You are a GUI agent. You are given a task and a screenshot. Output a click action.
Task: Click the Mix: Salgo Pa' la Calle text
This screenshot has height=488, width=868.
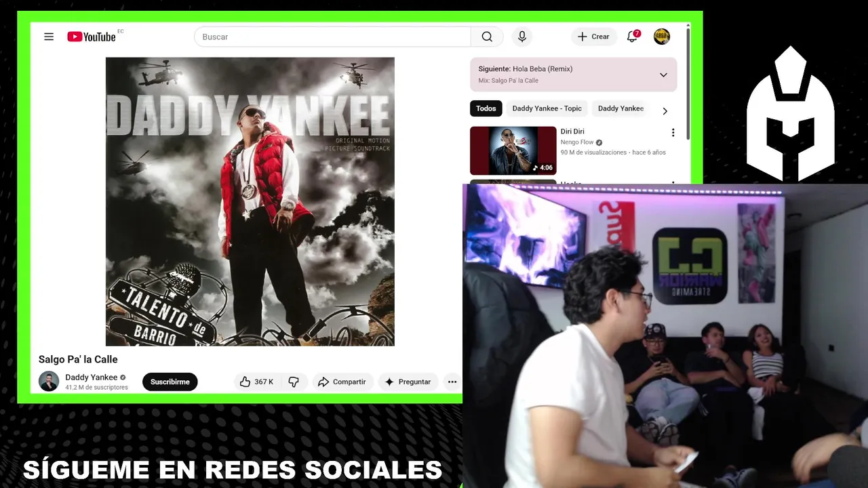pyautogui.click(x=509, y=80)
